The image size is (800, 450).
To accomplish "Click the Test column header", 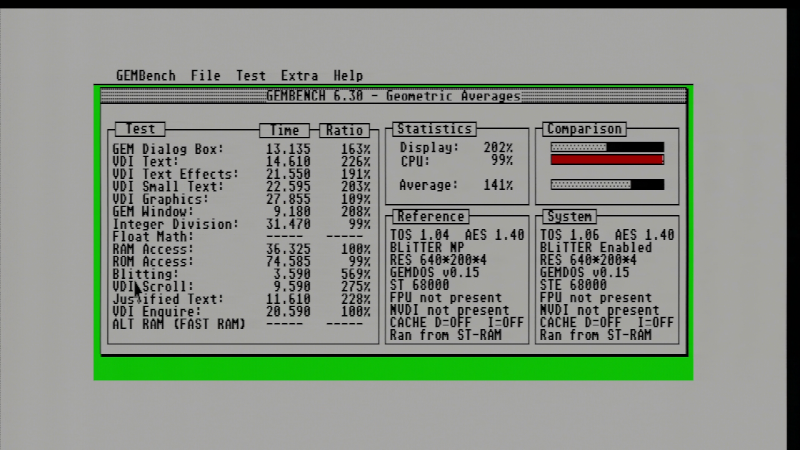I will click(140, 129).
